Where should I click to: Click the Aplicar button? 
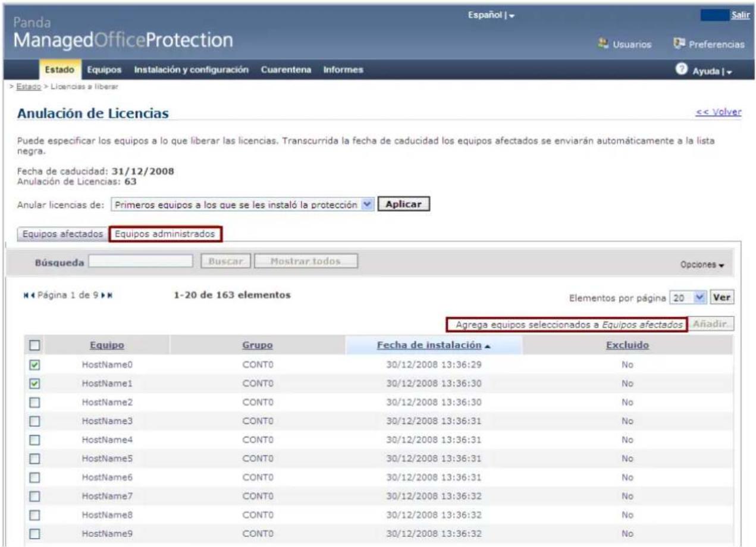[x=404, y=203]
